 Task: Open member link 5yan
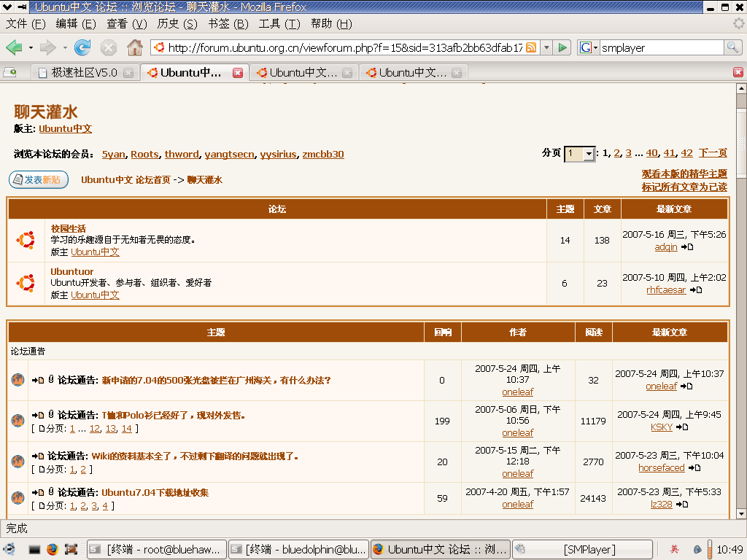point(113,155)
